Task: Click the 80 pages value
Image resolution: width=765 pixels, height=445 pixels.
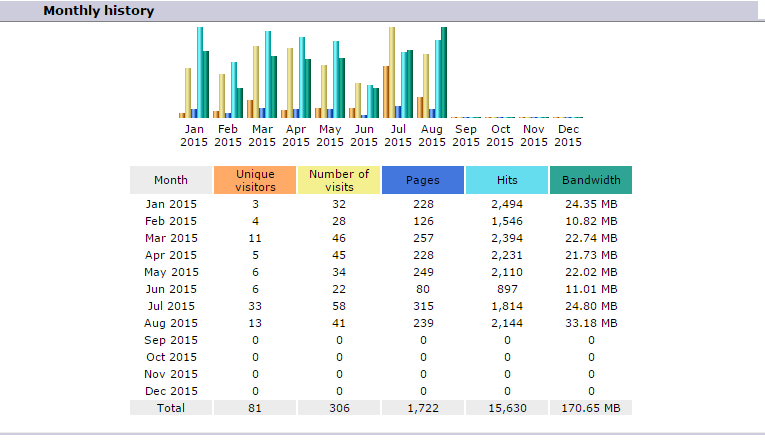Action: [423, 289]
